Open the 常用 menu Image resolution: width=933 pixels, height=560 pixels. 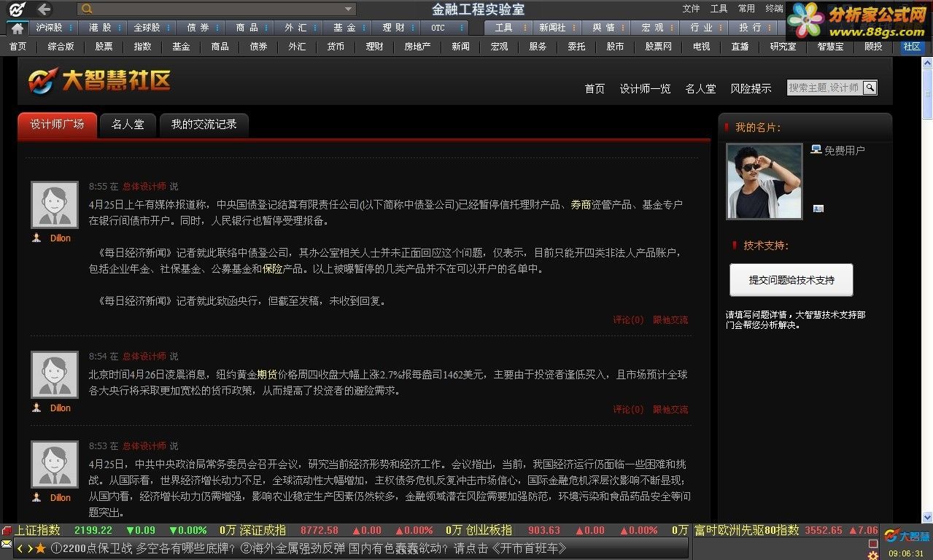pyautogui.click(x=746, y=9)
